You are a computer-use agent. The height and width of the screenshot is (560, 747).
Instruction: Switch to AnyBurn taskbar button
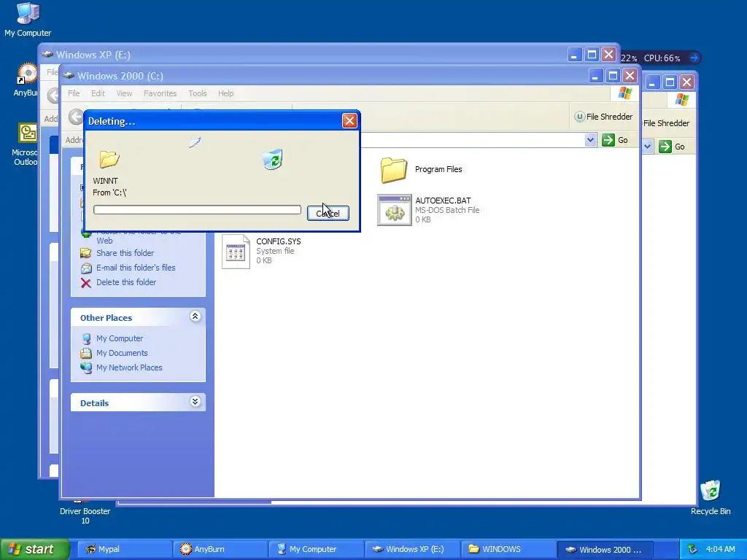[x=220, y=549]
